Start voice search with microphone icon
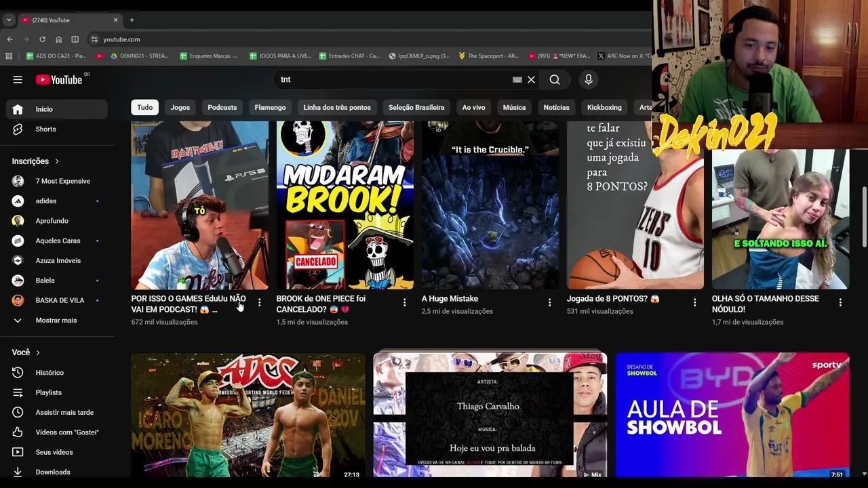Viewport: 868px width, 488px height. (x=589, y=80)
